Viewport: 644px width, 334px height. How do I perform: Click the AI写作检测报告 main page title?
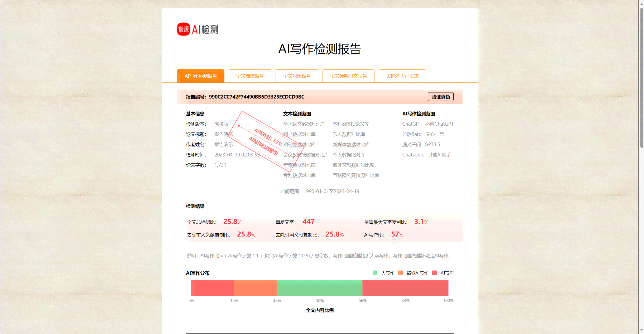click(x=320, y=49)
